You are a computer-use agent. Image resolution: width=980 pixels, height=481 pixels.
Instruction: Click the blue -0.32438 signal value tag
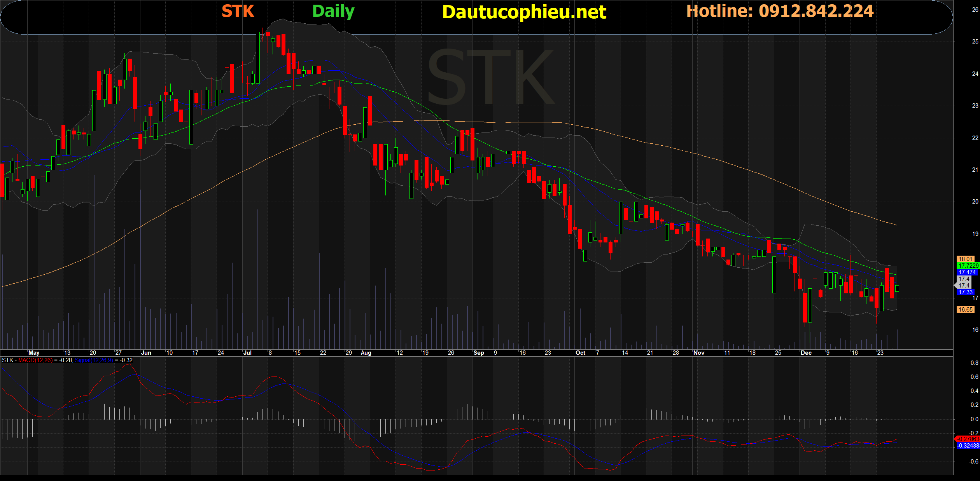point(968,446)
